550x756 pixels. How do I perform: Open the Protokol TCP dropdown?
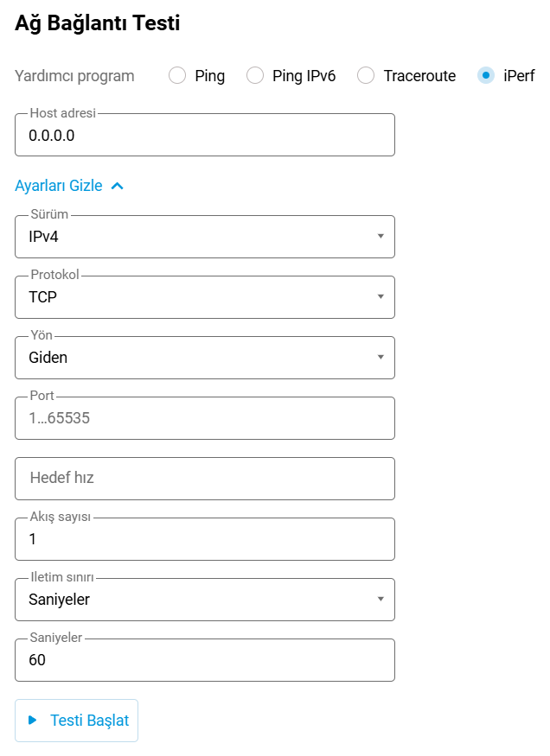195,297
